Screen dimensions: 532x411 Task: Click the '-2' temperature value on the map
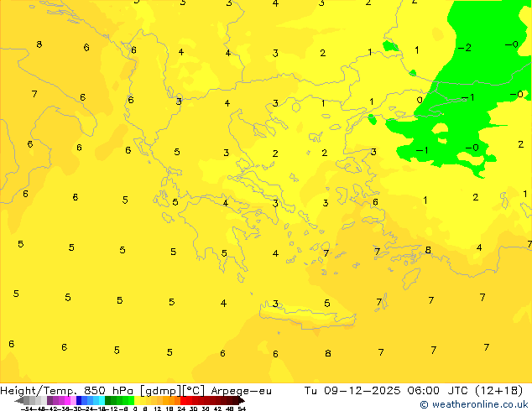pos(465,48)
